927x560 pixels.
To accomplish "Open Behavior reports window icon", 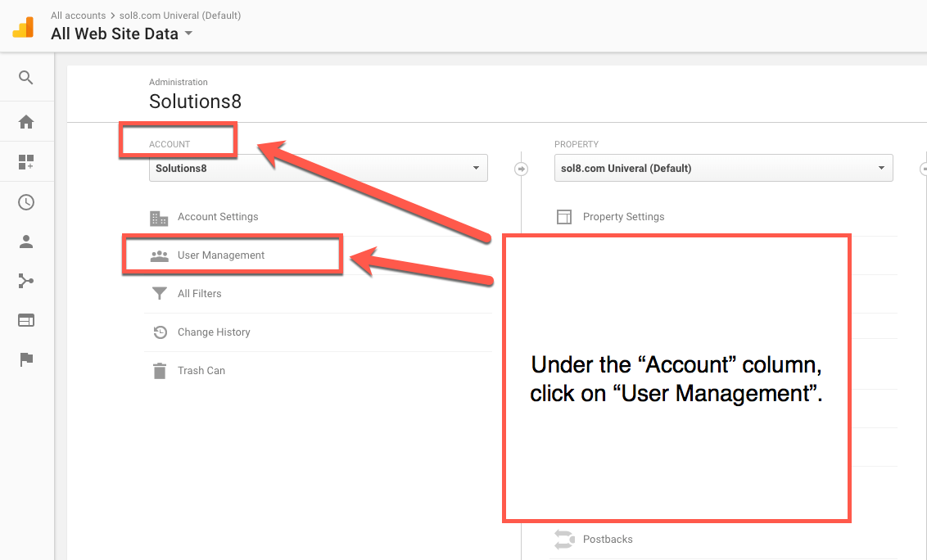I will coord(26,320).
